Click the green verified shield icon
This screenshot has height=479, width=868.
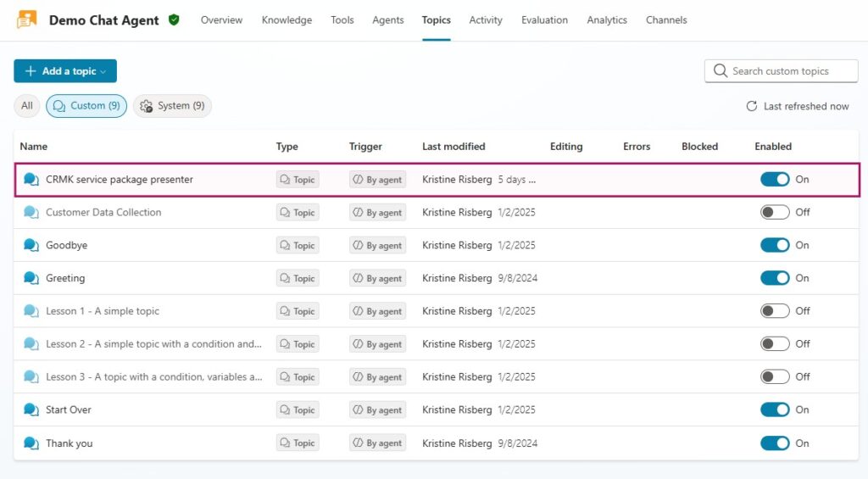coord(174,19)
